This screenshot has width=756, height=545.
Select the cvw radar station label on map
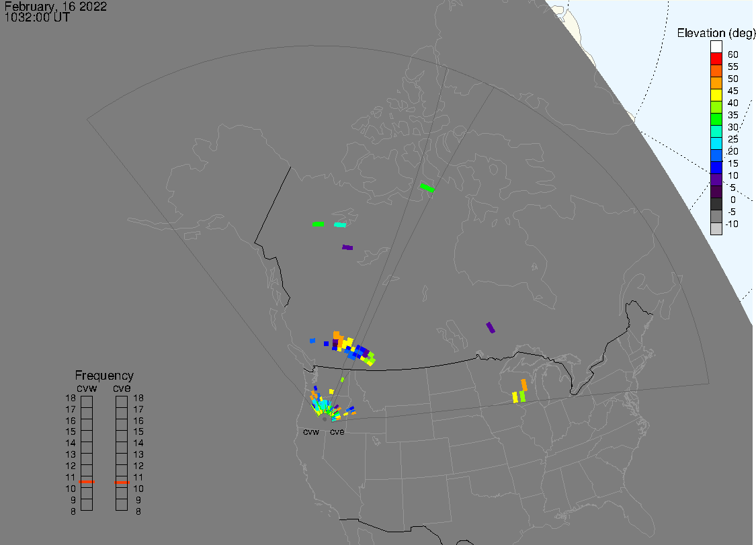click(311, 432)
